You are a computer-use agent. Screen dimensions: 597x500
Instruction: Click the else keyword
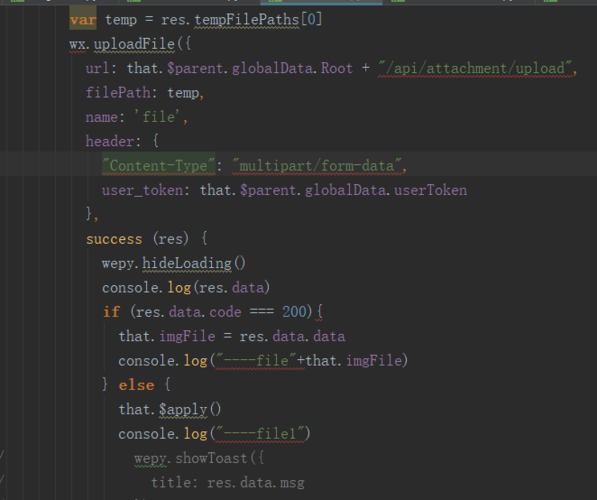click(136, 385)
